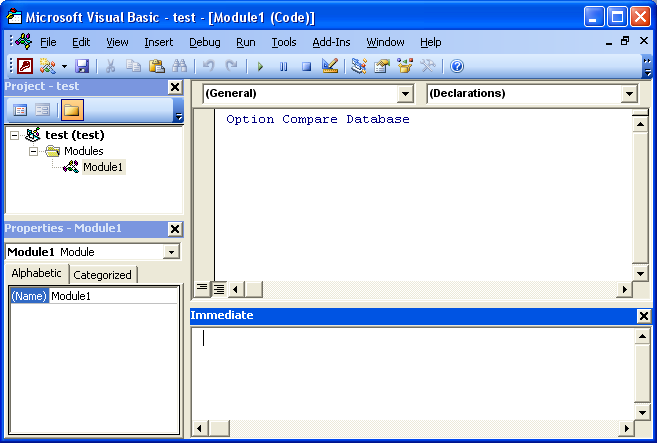The width and height of the screenshot is (657, 443).
Task: Click the Save toolbar icon
Action: [x=82, y=66]
